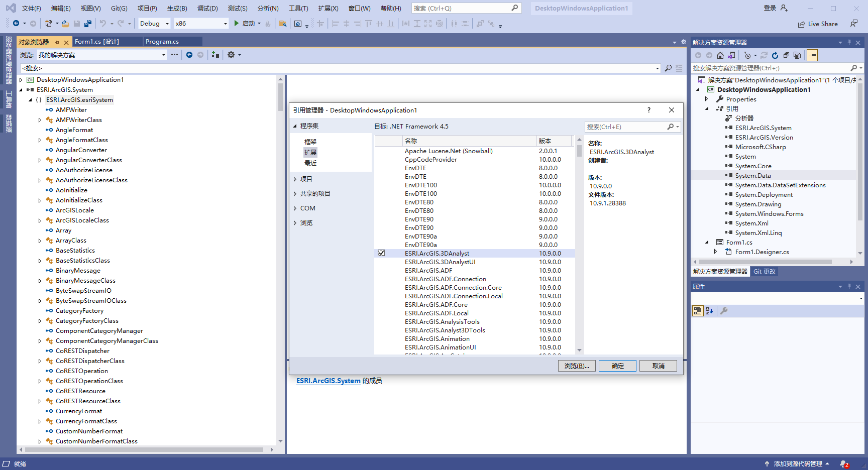Screen dimensions: 868x470
Task: Click the Save All toolbar icon
Action: tap(88, 24)
